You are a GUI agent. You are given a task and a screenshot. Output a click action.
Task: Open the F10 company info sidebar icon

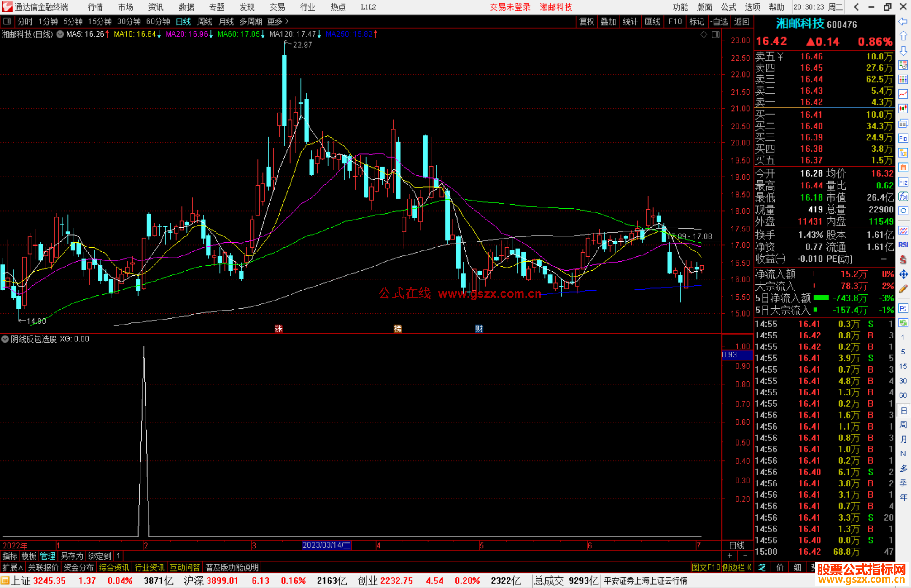pos(903,138)
